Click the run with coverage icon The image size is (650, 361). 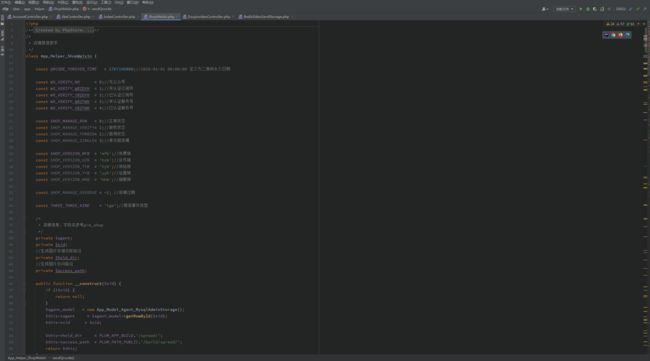[595, 9]
